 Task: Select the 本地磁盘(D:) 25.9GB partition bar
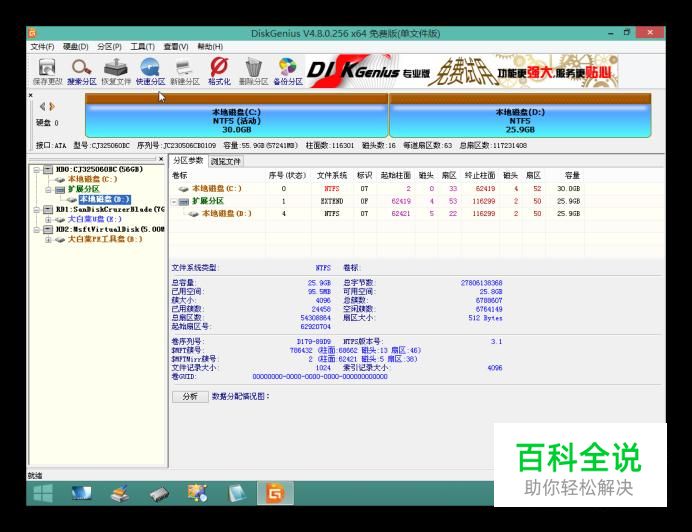pyautogui.click(x=520, y=116)
